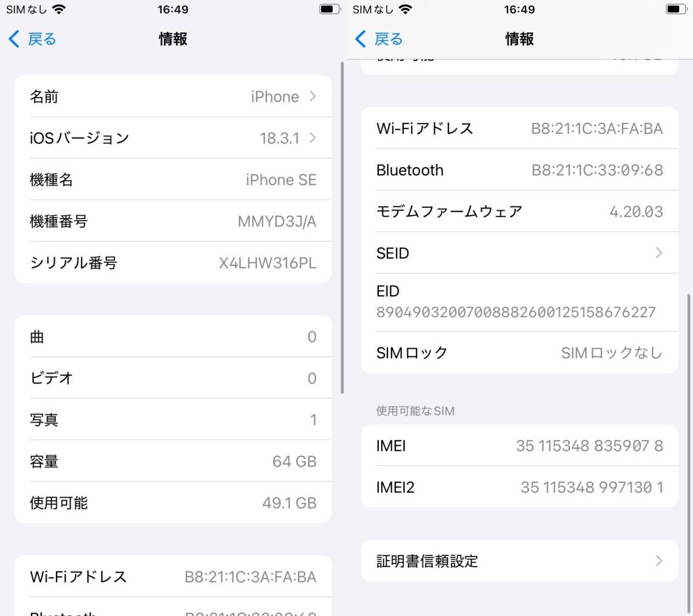Open the iOSバージョン row chevron
Viewport: 693px width, 616px height.
(312, 138)
